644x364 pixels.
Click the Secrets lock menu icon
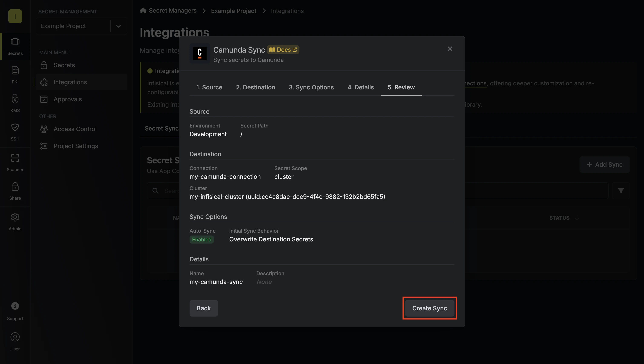coord(44,65)
